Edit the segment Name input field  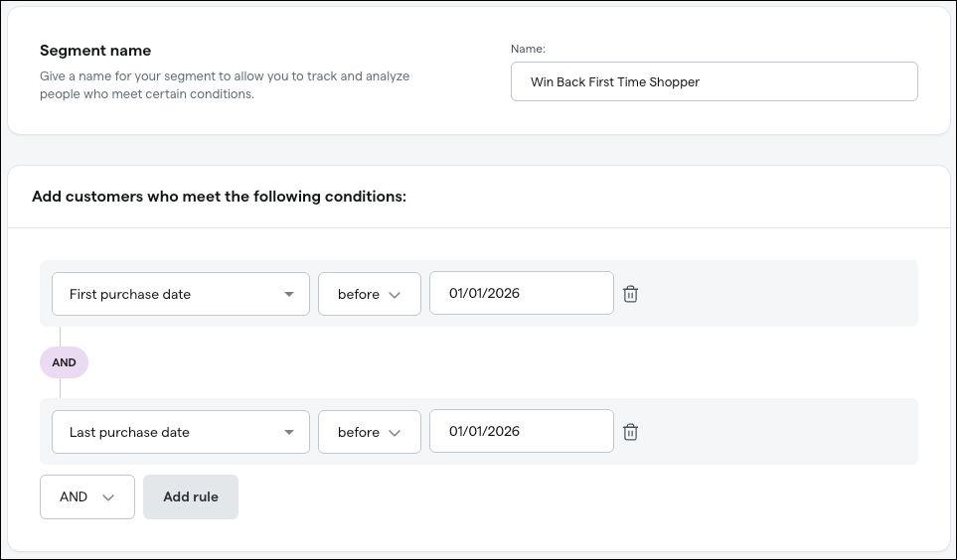(715, 81)
